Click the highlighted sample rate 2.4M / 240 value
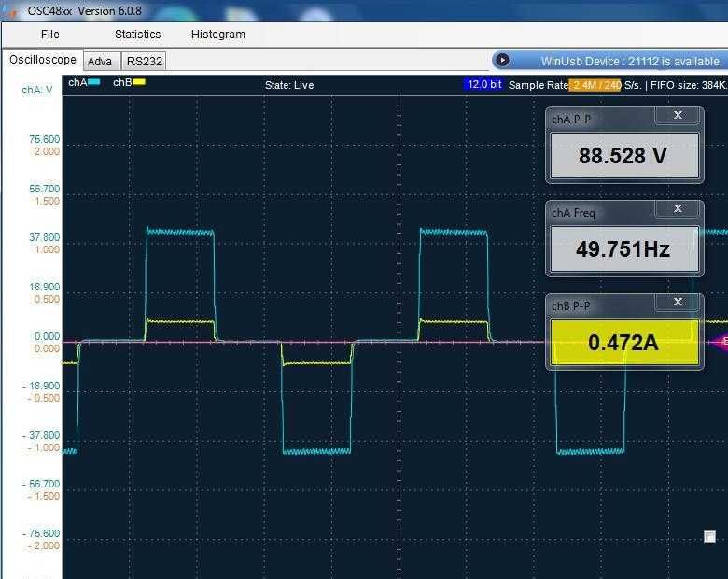Viewport: 728px width, 579px height. pos(595,85)
